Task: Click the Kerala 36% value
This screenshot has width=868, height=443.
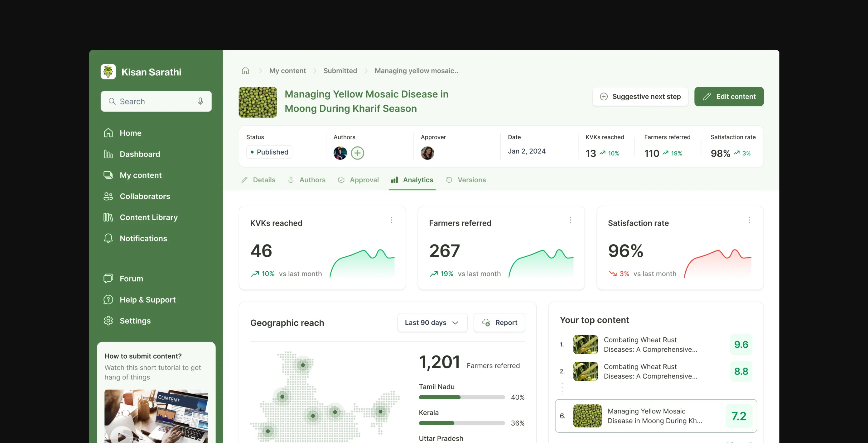Action: 518,423
